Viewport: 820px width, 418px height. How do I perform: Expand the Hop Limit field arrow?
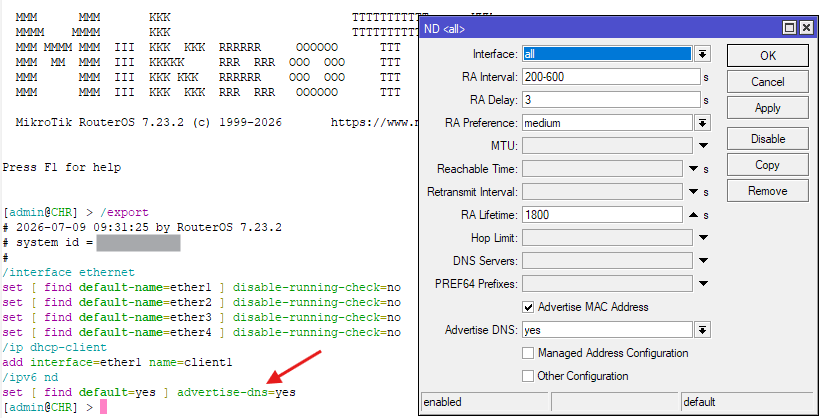[703, 238]
